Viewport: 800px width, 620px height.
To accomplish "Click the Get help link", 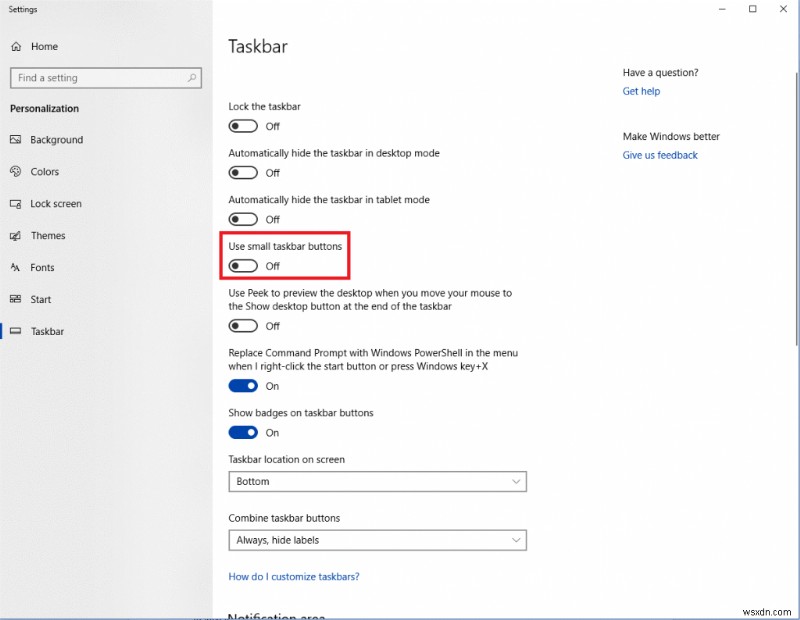I will 641,91.
